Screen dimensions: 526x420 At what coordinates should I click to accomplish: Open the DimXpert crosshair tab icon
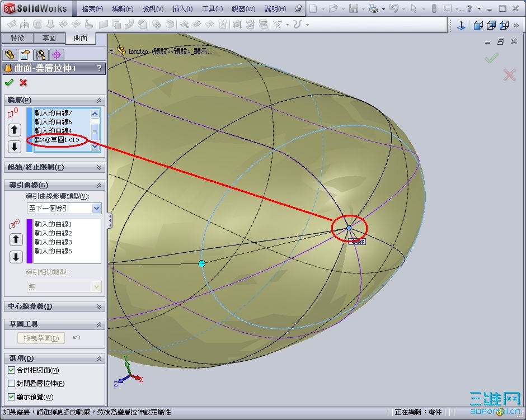(57, 55)
